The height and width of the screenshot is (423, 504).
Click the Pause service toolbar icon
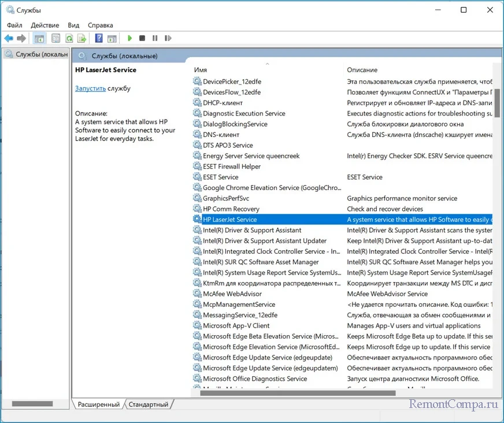pos(155,38)
